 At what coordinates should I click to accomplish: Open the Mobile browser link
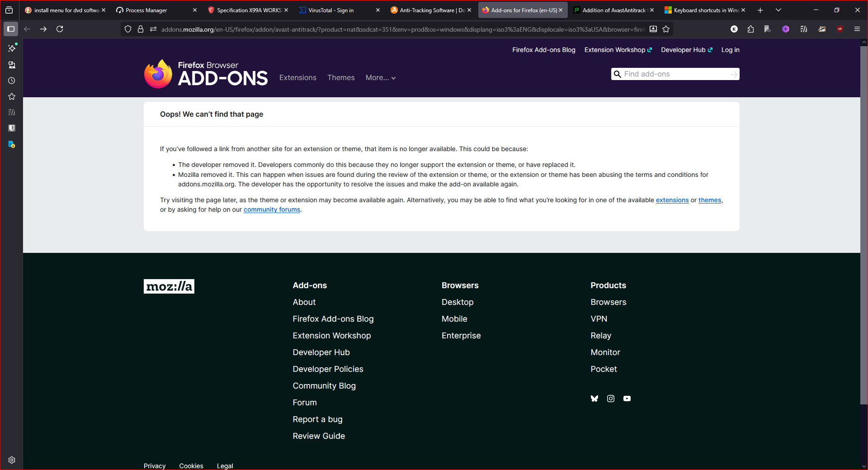(454, 319)
